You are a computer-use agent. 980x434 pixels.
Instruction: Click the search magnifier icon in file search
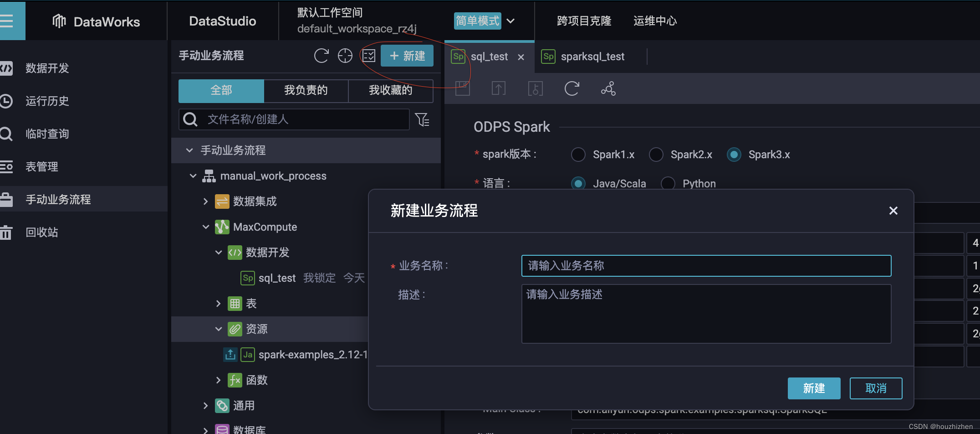pos(190,119)
